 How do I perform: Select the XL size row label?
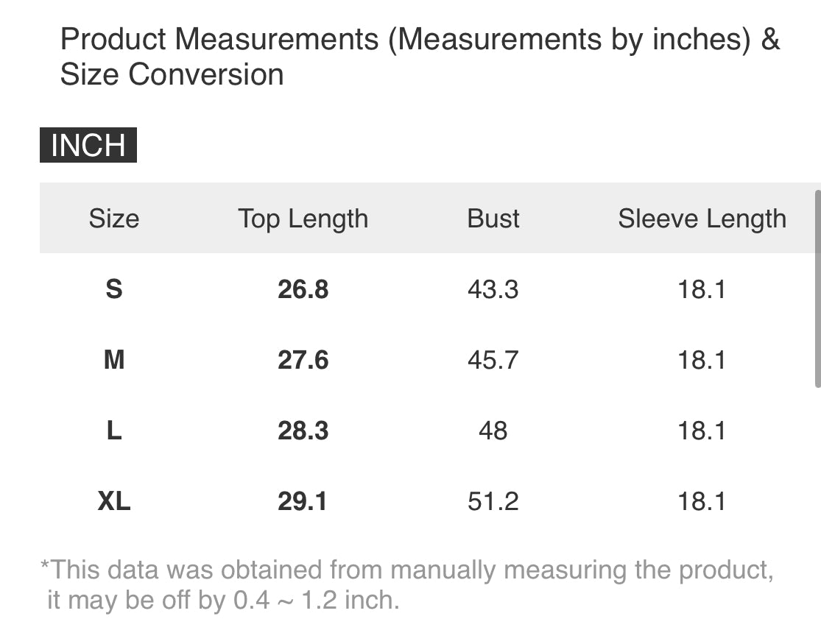[x=113, y=501]
